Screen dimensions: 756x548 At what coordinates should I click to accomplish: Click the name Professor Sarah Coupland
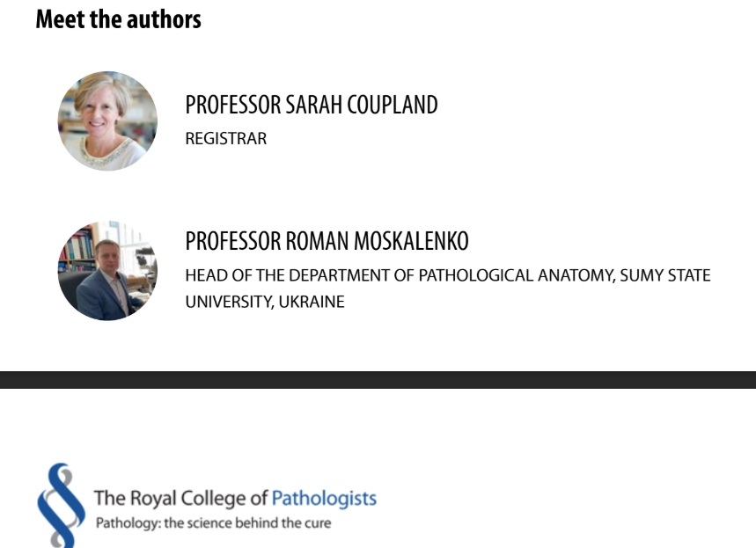click(x=311, y=105)
